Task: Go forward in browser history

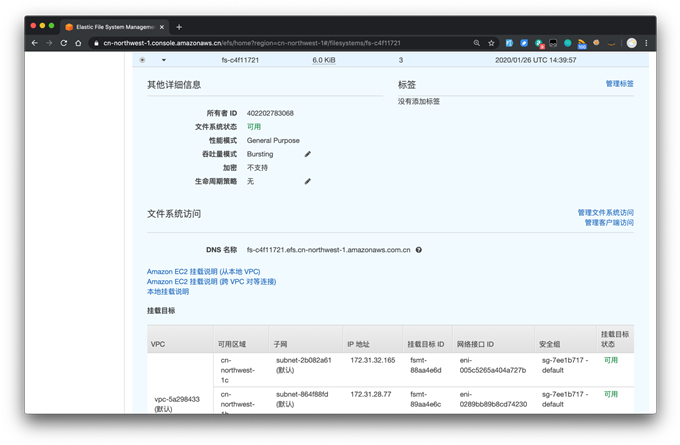Action: pyautogui.click(x=49, y=43)
